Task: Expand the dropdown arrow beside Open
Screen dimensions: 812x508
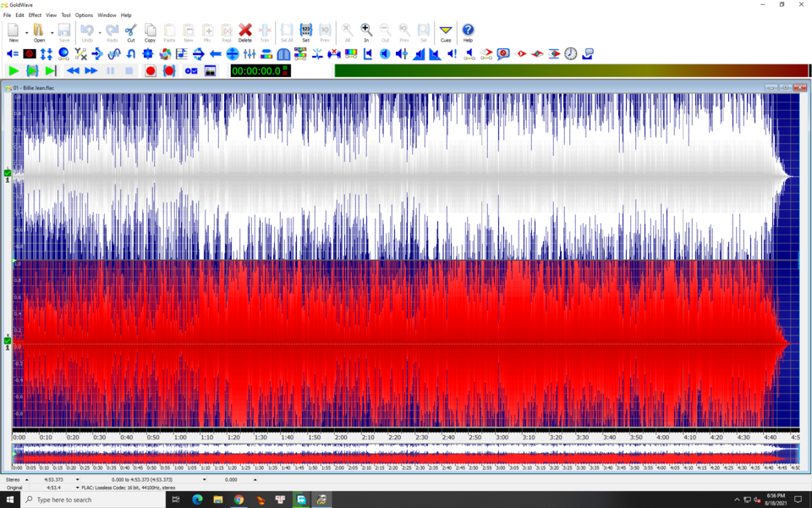Action: click(52, 33)
